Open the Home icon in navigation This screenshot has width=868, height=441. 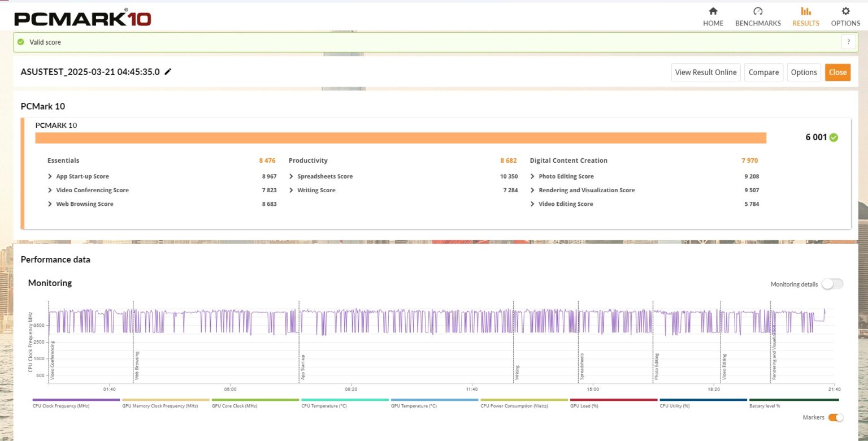pyautogui.click(x=713, y=11)
